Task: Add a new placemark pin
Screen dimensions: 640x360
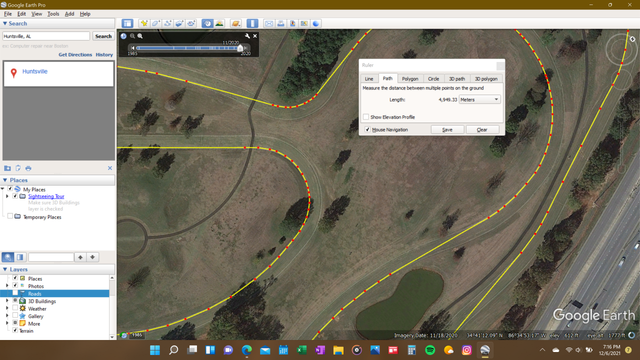Action: point(144,23)
